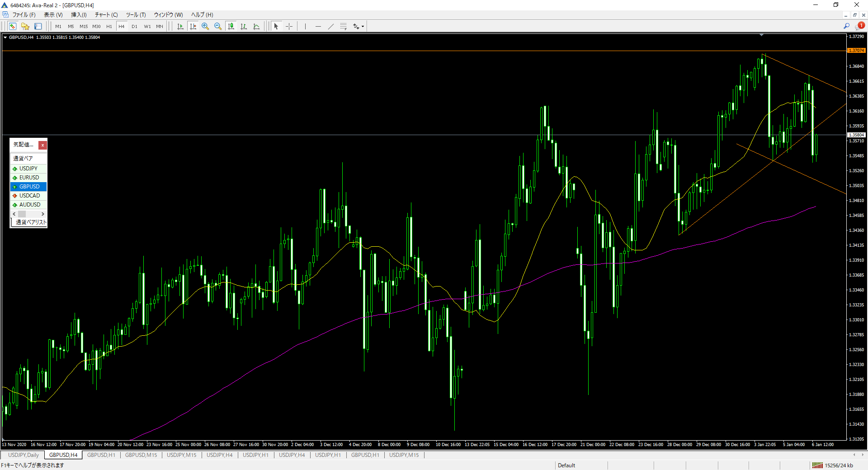Image resolution: width=868 pixels, height=470 pixels.
Task: Open the ファイル (F) menu
Action: coord(24,15)
